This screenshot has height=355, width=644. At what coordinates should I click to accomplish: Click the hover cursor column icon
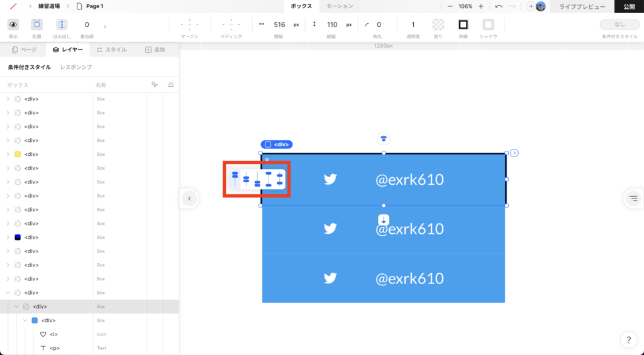155,85
